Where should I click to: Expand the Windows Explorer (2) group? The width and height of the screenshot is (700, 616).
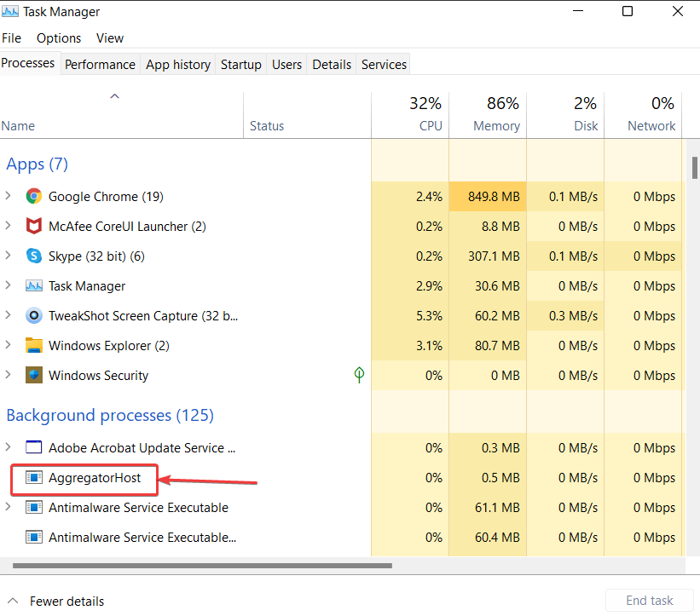coord(8,345)
